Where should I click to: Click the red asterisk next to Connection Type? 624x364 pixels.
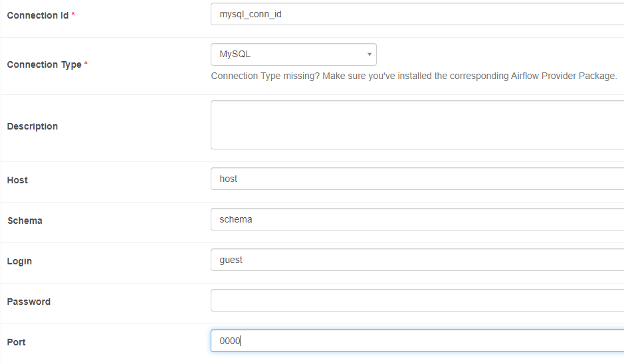pos(86,63)
